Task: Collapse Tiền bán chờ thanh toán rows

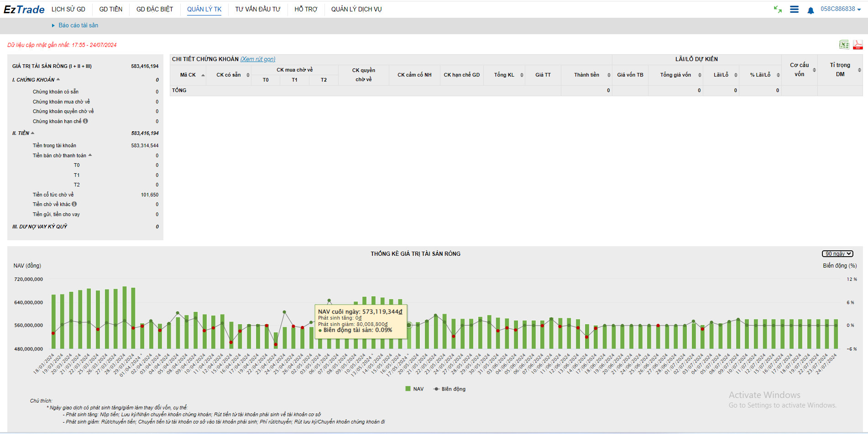Action: point(90,155)
